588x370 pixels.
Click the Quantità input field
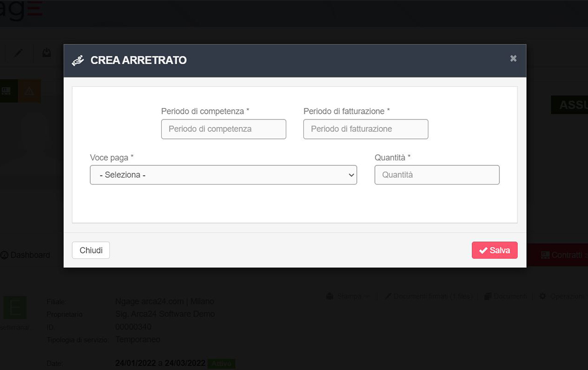437,175
